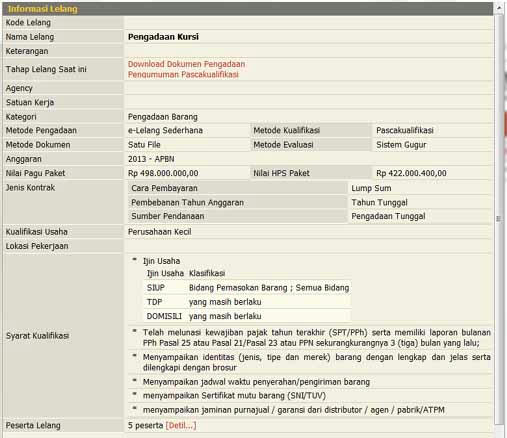Click the 'Kategori' label

21,117
